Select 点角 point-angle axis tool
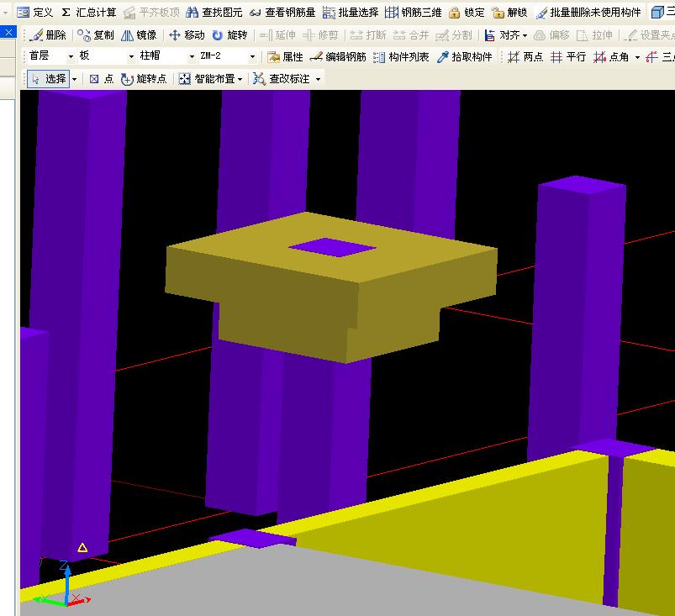This screenshot has width=675, height=616. click(611, 57)
